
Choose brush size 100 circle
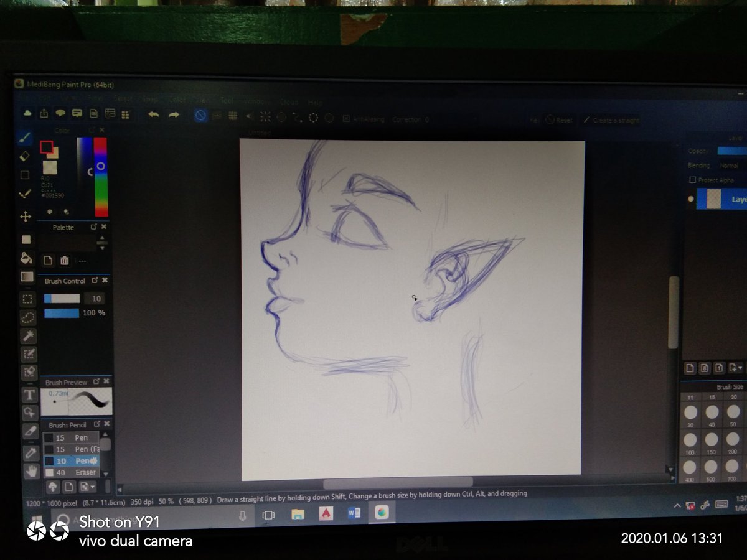(x=690, y=440)
